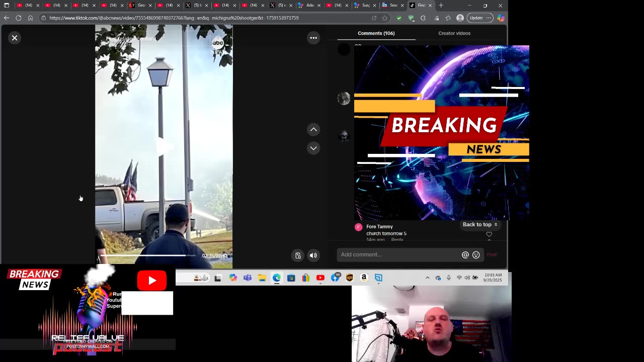Go to the previous video
Image resolution: width=644 pixels, height=362 pixels.
pyautogui.click(x=313, y=130)
